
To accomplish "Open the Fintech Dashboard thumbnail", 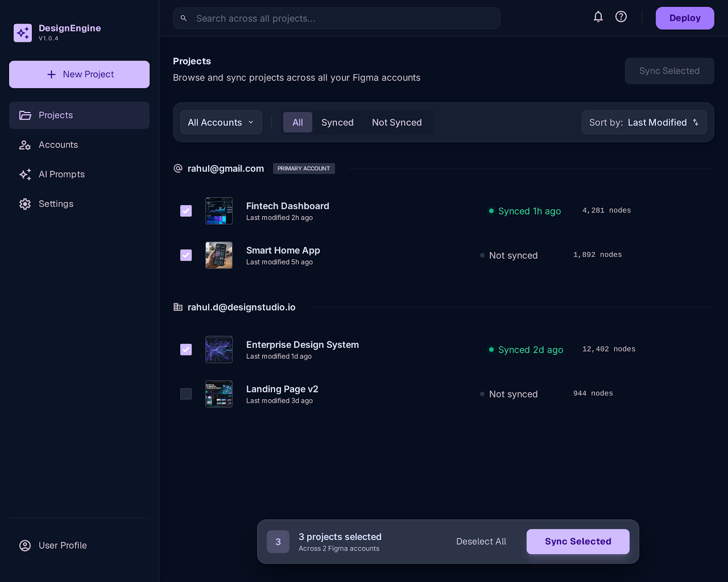I will pyautogui.click(x=219, y=211).
